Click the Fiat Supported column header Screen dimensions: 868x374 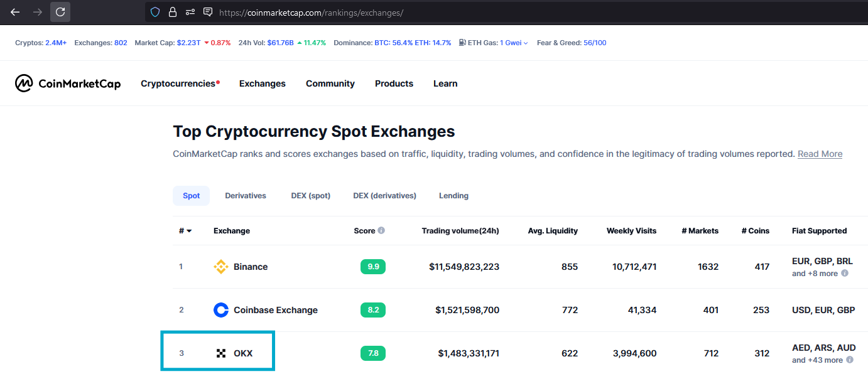[820, 231]
